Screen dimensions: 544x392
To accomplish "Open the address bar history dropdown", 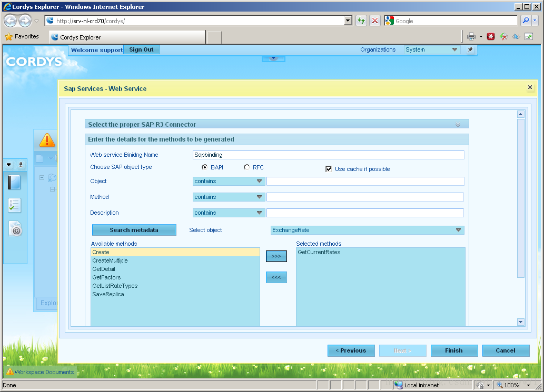I will tap(348, 21).
